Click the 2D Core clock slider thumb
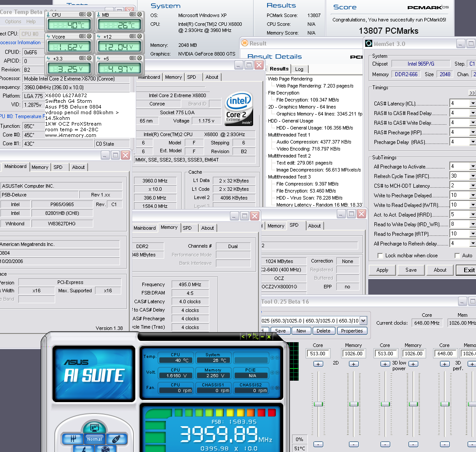476x452 pixels. coord(318,404)
